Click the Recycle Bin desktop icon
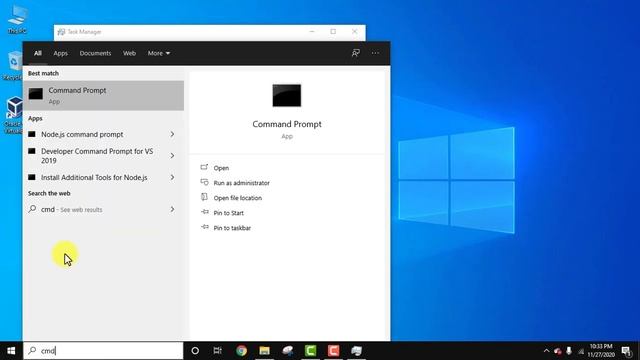 coord(14,66)
